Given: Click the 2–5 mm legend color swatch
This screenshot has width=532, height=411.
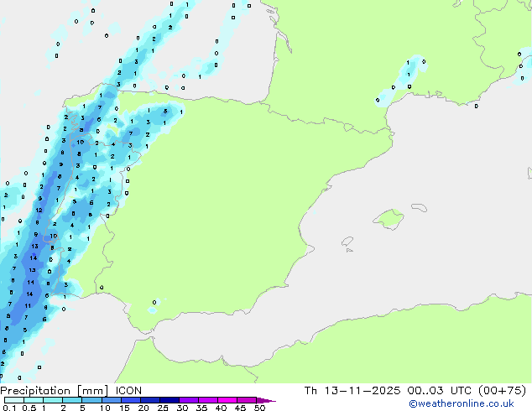Looking at the screenshot, I should coord(72,400).
